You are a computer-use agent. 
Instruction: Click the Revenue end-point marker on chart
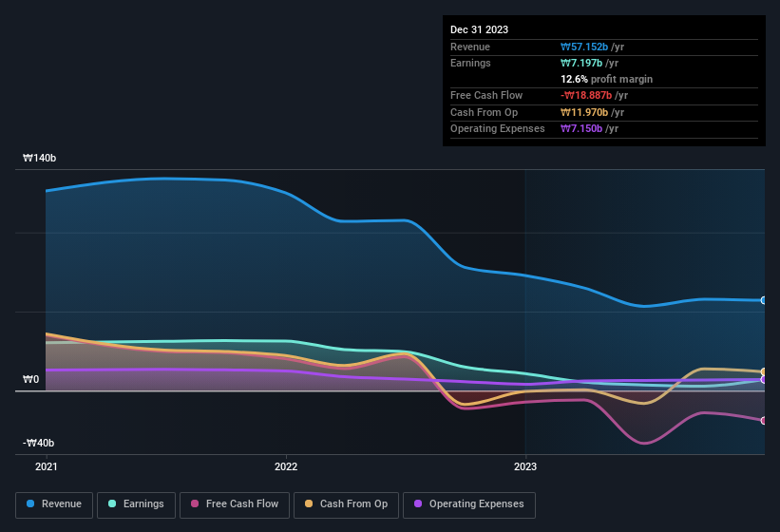(763, 300)
